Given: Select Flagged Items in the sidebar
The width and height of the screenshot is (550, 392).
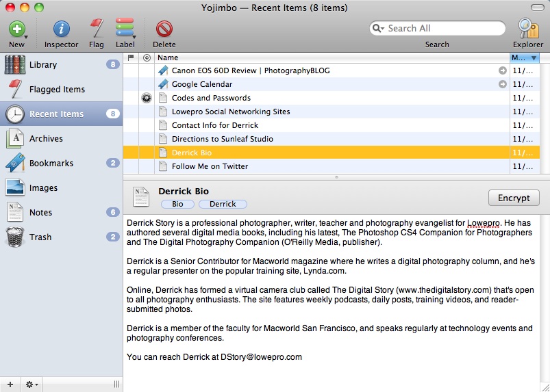Looking at the screenshot, I should tap(57, 90).
